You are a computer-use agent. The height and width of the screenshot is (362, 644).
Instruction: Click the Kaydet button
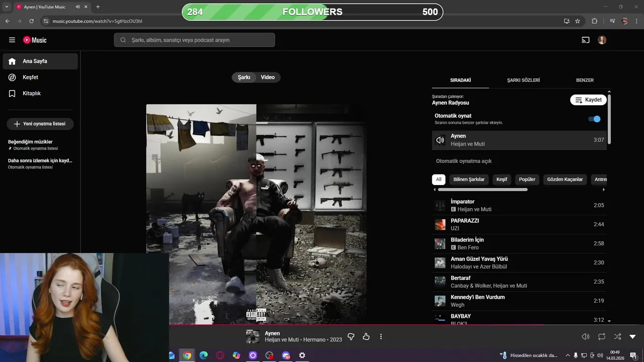point(588,100)
